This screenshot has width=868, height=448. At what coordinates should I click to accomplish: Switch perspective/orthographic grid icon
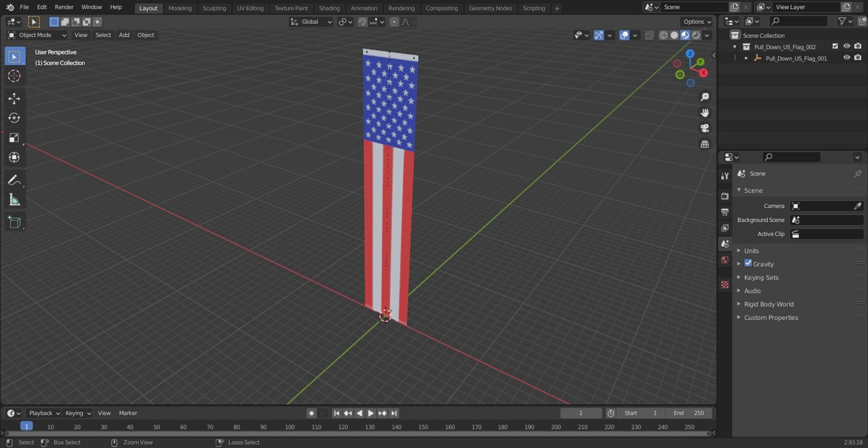[704, 144]
